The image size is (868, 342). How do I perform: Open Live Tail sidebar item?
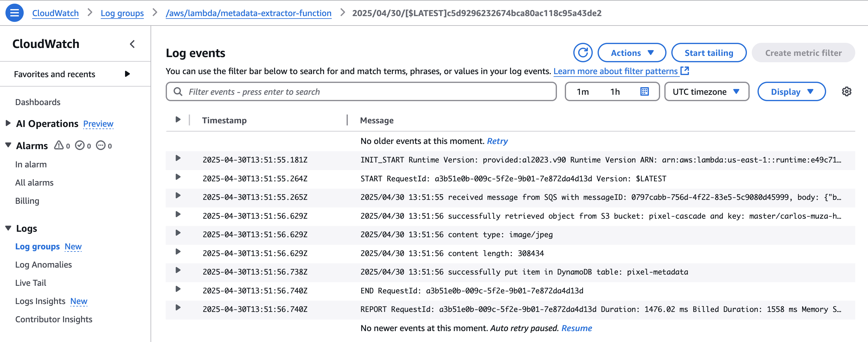tap(31, 283)
